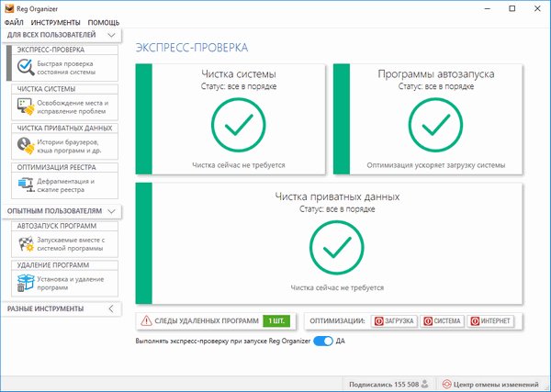Viewport: 551px width, 392px height.
Task: Click the Разные инструменты section label
Action: 46,309
